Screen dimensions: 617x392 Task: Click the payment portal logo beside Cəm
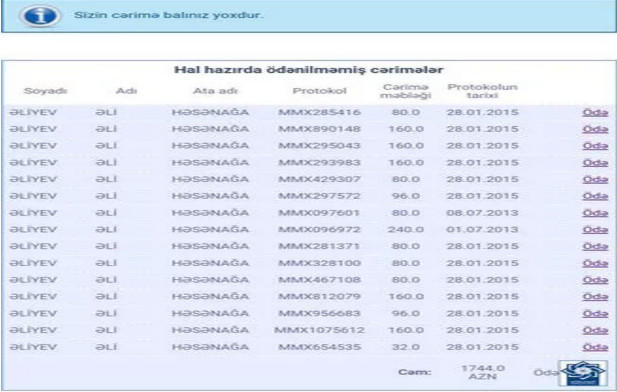[583, 373]
